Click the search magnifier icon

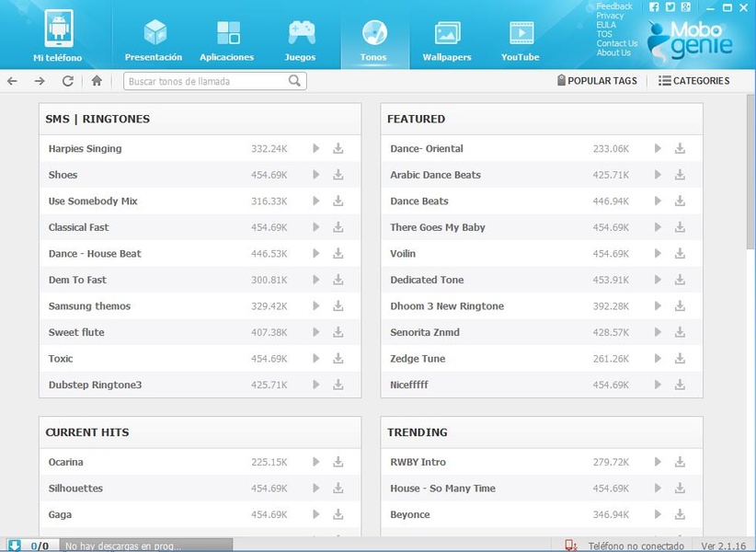click(x=294, y=81)
